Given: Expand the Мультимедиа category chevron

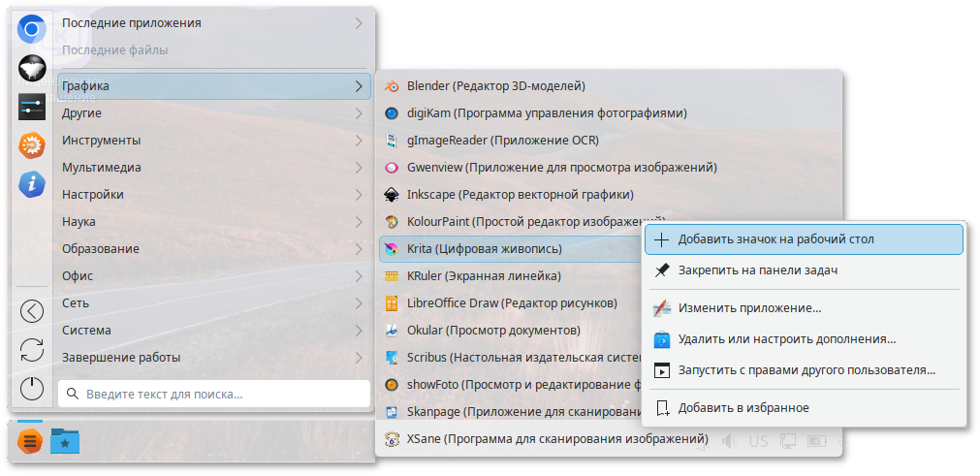Looking at the screenshot, I should [x=359, y=168].
